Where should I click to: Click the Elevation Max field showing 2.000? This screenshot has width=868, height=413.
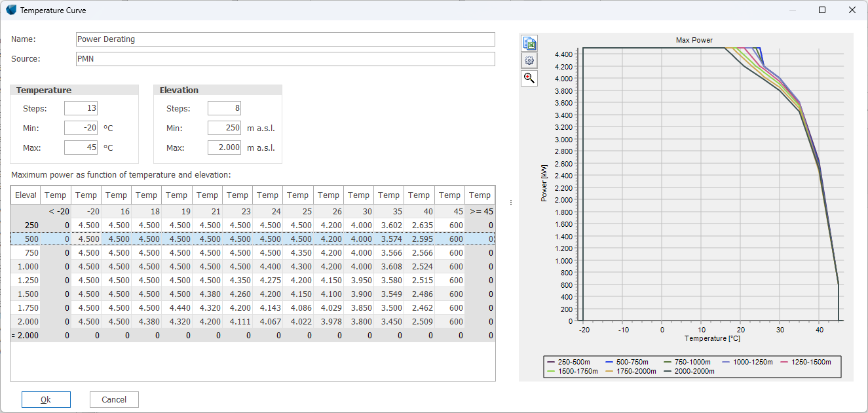click(224, 147)
